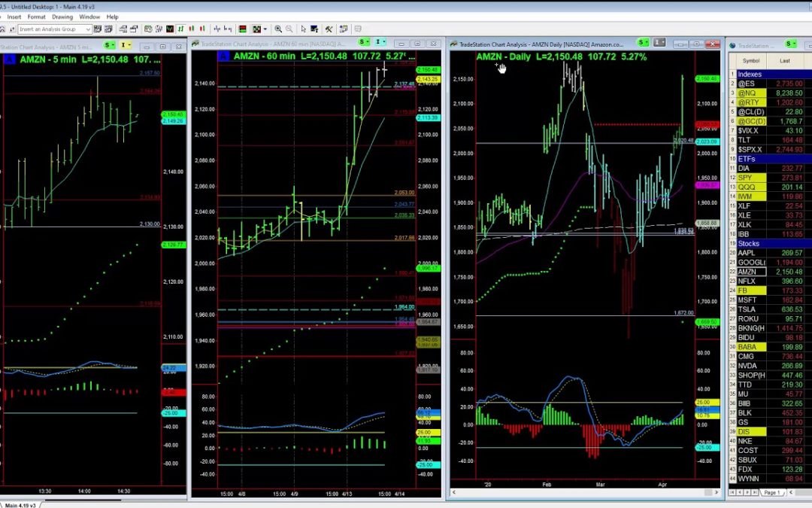Screen dimensions: 812x508
Task: Select the red-green candlestick chart style
Action: tap(192, 29)
